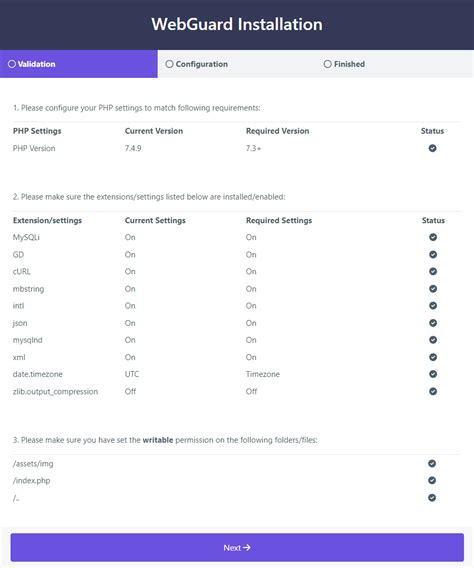Viewport: 474px width, 568px height.
Task: Click the bold 'writable' word
Action: 158,440
